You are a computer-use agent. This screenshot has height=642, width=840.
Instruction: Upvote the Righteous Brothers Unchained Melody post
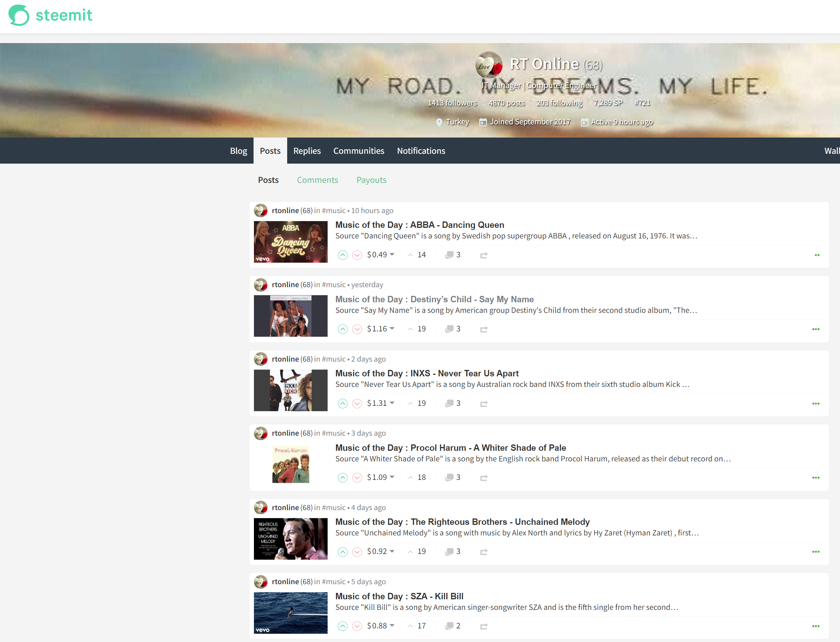point(342,552)
